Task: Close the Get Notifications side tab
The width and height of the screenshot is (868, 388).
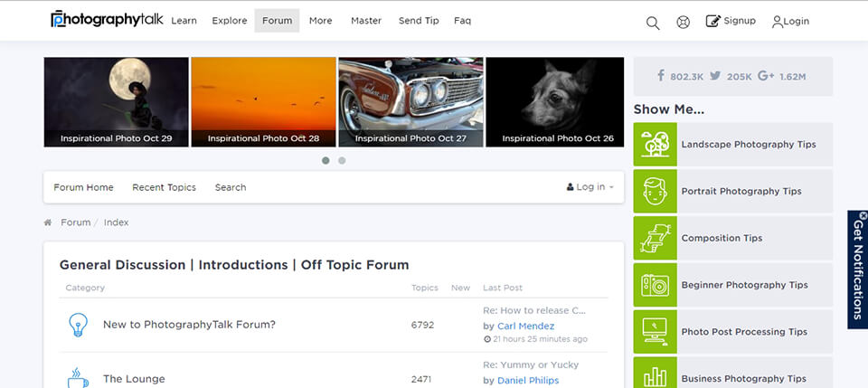Action: pyautogui.click(x=863, y=215)
